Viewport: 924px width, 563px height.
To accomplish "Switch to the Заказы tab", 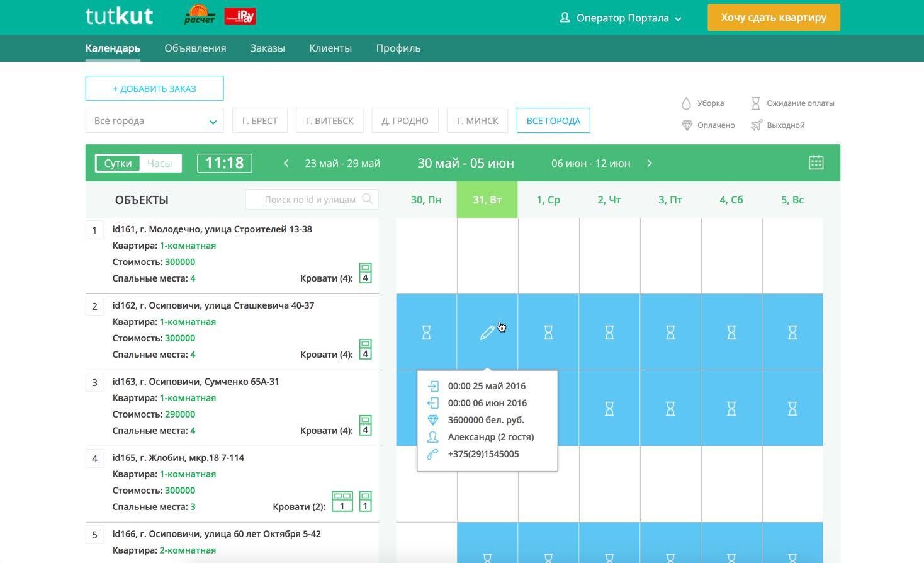I will [267, 48].
